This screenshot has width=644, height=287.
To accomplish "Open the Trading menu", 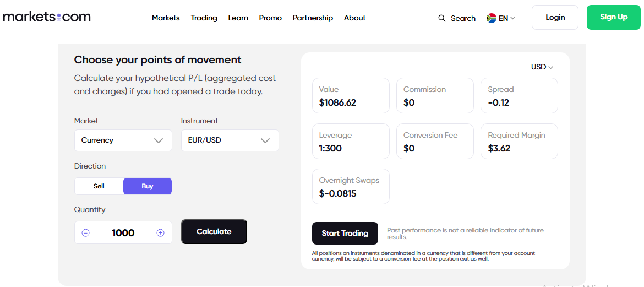I will tap(204, 18).
